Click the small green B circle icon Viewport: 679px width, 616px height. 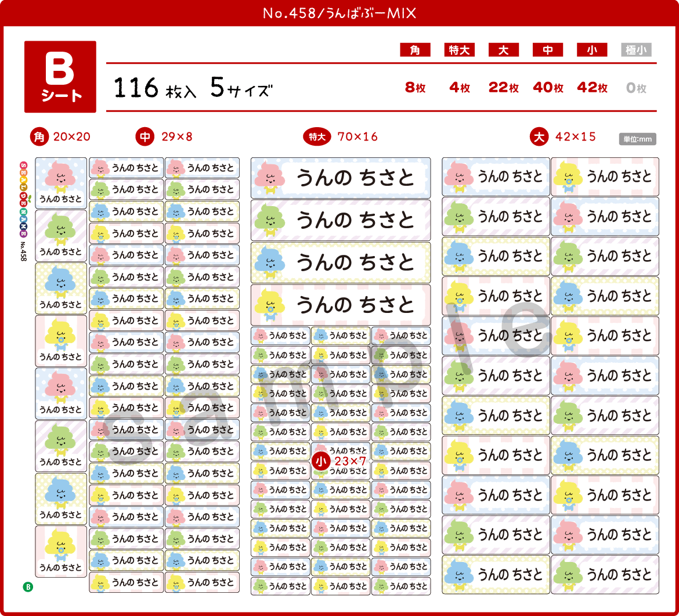click(28, 587)
